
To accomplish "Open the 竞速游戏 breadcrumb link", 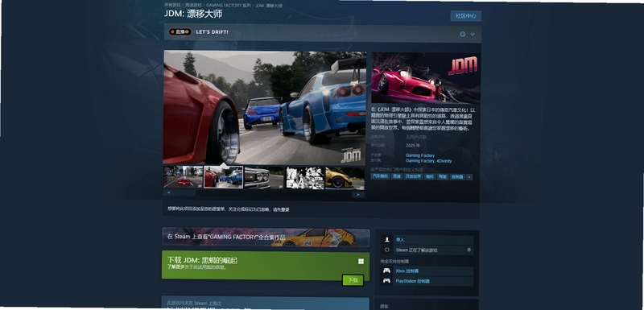I will (x=193, y=6).
